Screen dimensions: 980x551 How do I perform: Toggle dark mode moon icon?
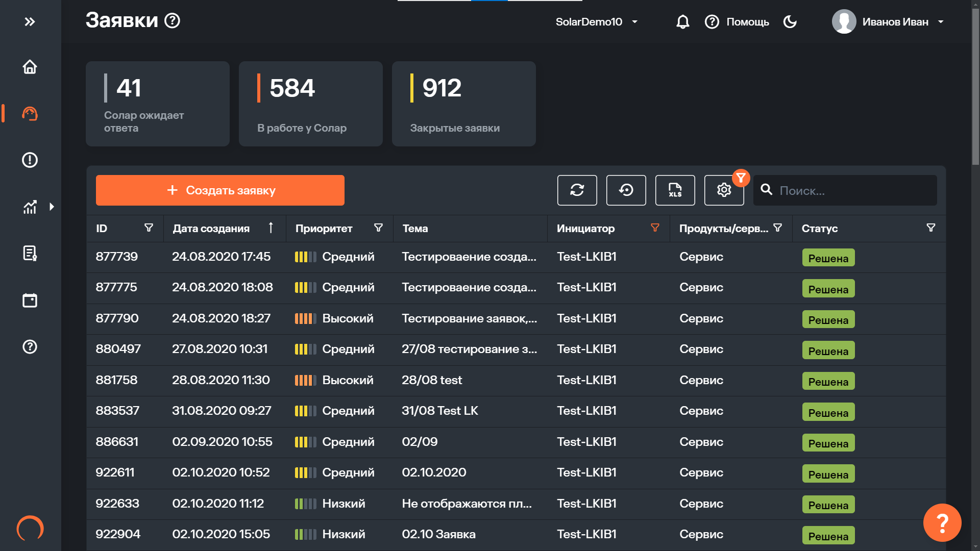click(790, 22)
